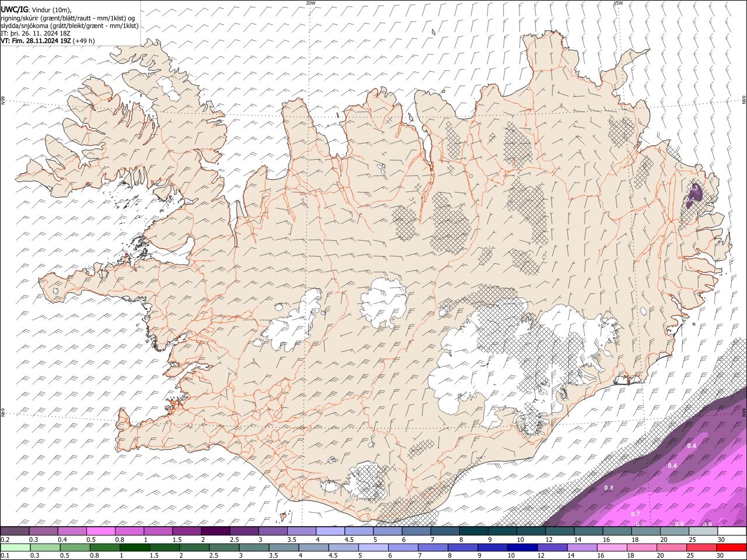Select the dark teal swatch in the top scale

[474, 531]
